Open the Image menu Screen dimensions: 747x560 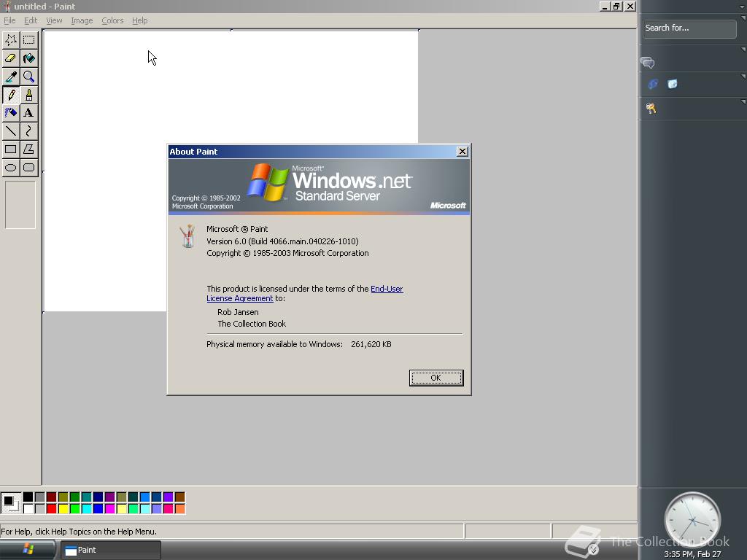(82, 20)
